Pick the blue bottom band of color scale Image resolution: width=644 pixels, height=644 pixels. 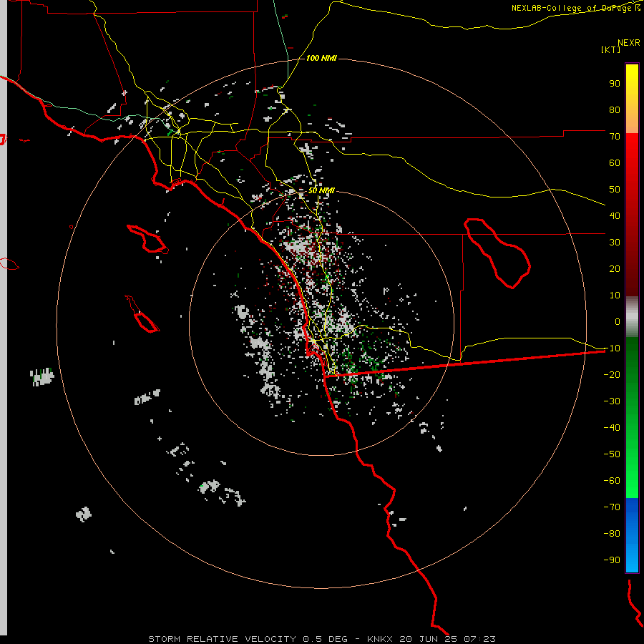(x=632, y=535)
